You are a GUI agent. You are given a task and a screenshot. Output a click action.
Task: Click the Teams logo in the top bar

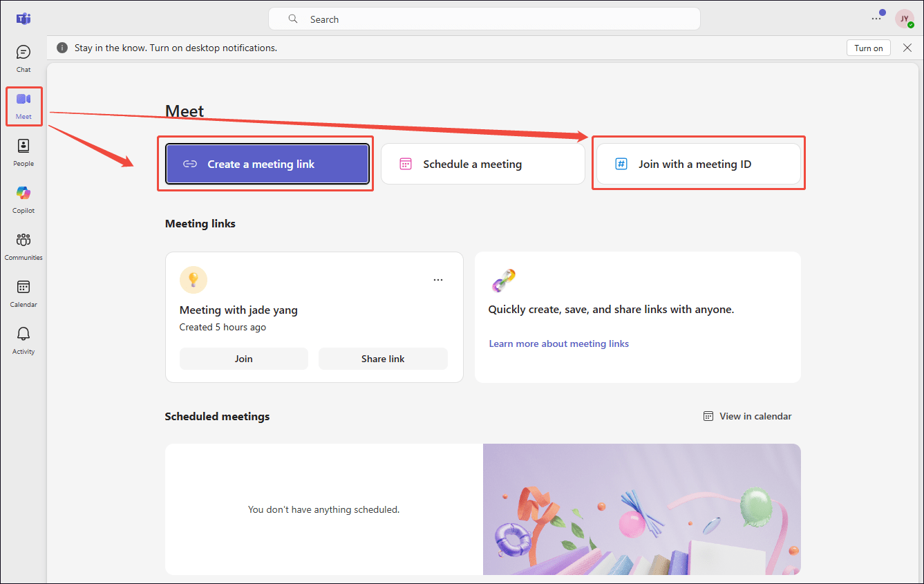[23, 19]
